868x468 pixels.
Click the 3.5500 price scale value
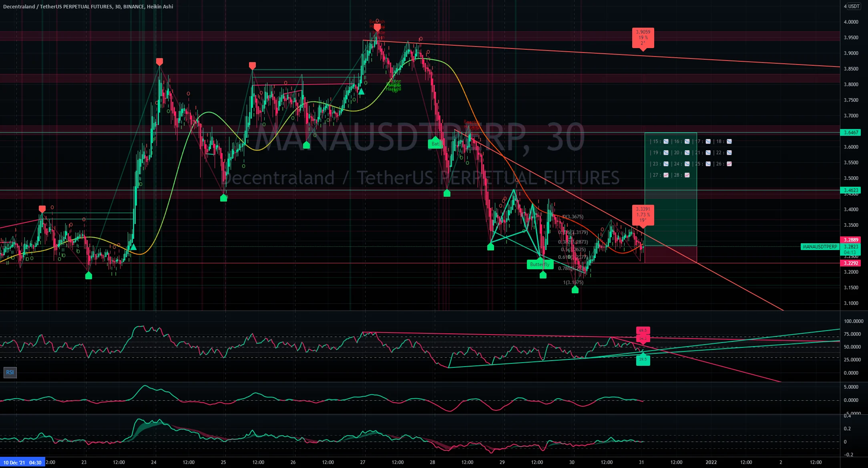coord(851,163)
